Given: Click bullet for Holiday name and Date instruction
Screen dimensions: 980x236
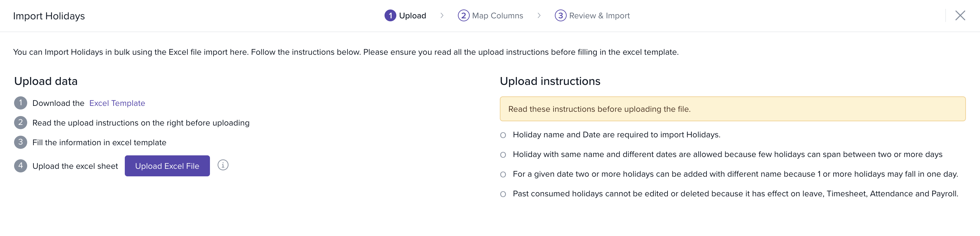Looking at the screenshot, I should [x=503, y=135].
